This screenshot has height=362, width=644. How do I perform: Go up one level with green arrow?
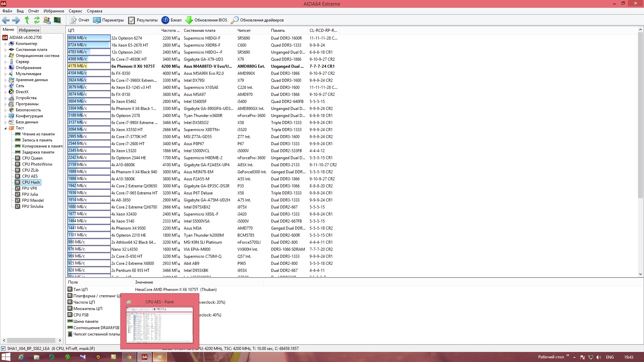pos(27,20)
